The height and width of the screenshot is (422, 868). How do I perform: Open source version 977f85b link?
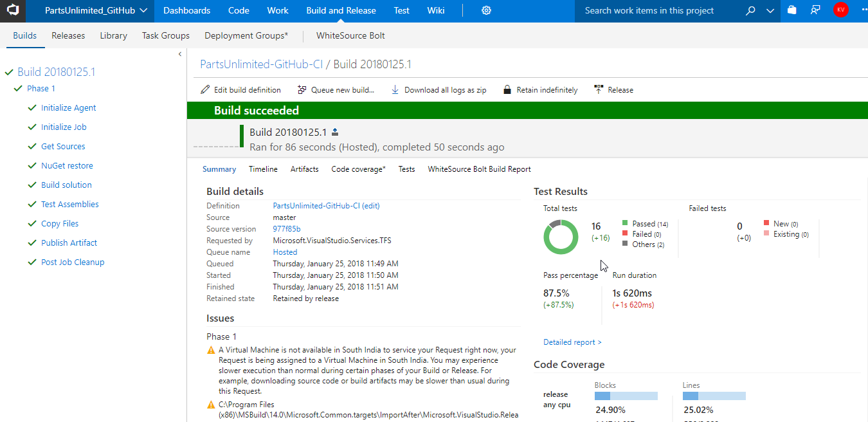287,229
